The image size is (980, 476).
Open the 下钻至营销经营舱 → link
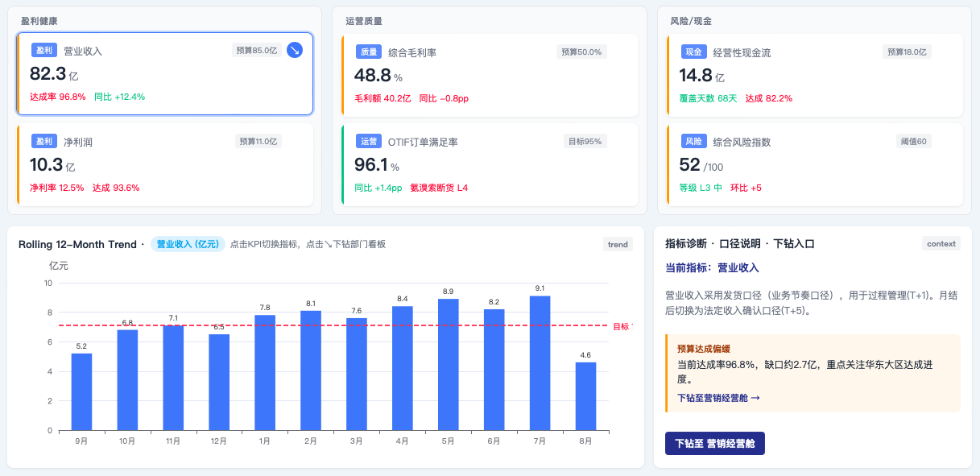coord(718,398)
